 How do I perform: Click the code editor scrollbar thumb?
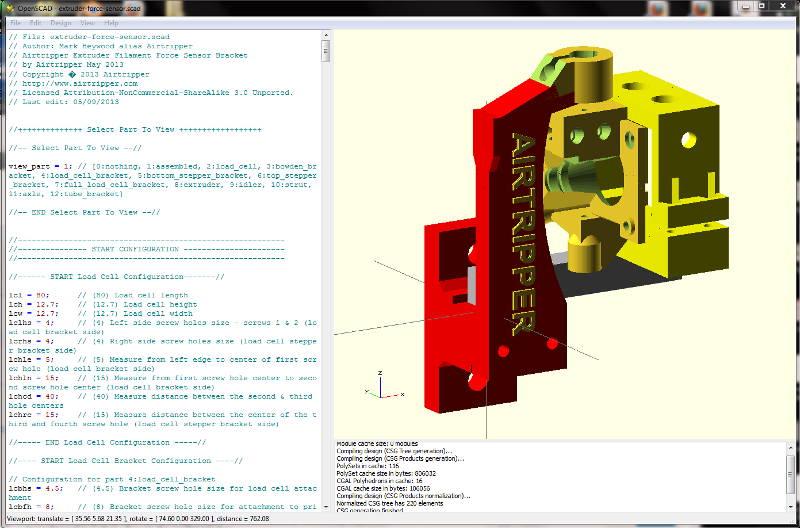326,51
